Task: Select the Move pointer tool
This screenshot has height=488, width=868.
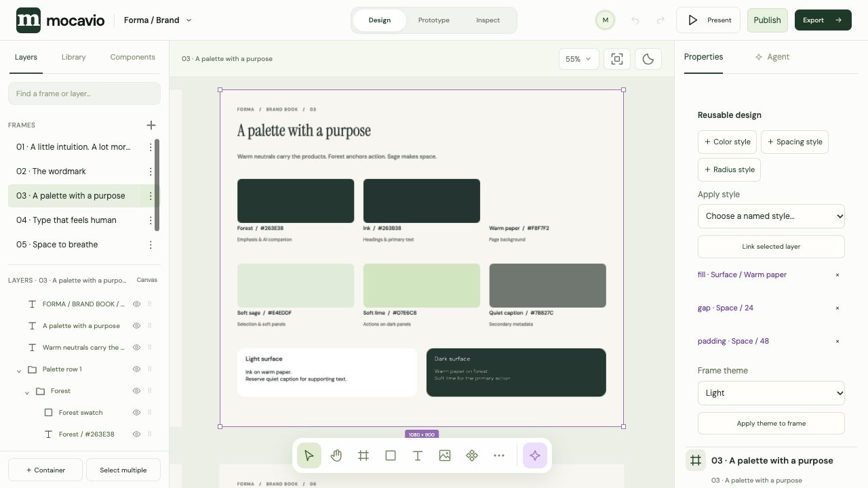Action: [309, 456]
